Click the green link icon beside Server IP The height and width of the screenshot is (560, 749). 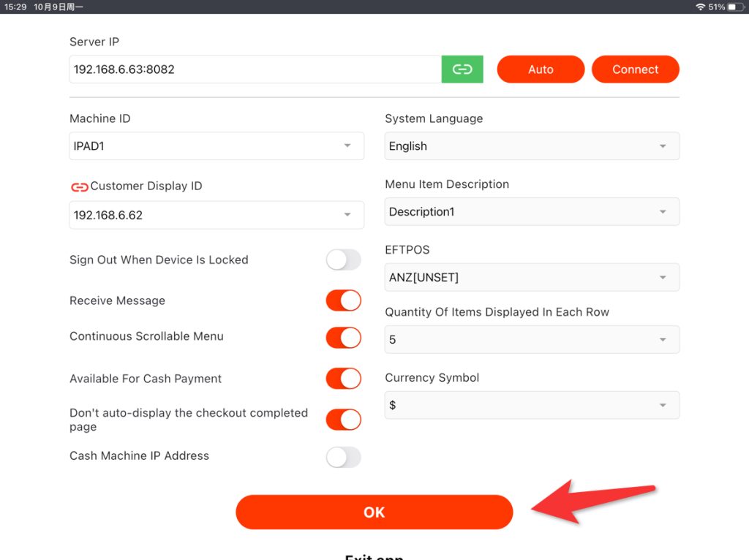click(462, 69)
